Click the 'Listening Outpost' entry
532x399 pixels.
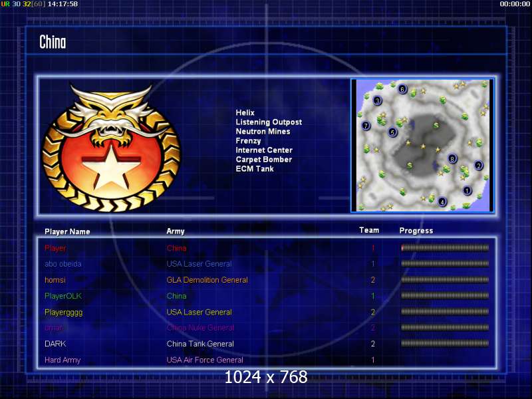[269, 122]
